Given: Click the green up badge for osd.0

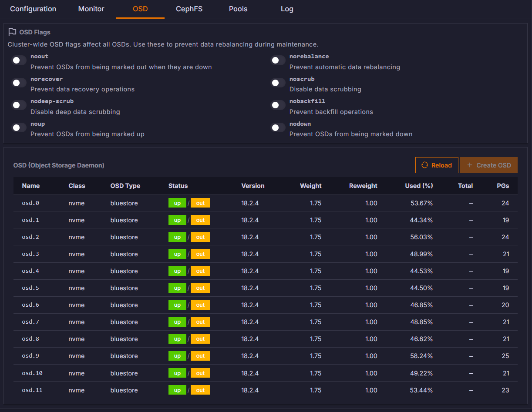Looking at the screenshot, I should pyautogui.click(x=177, y=203).
